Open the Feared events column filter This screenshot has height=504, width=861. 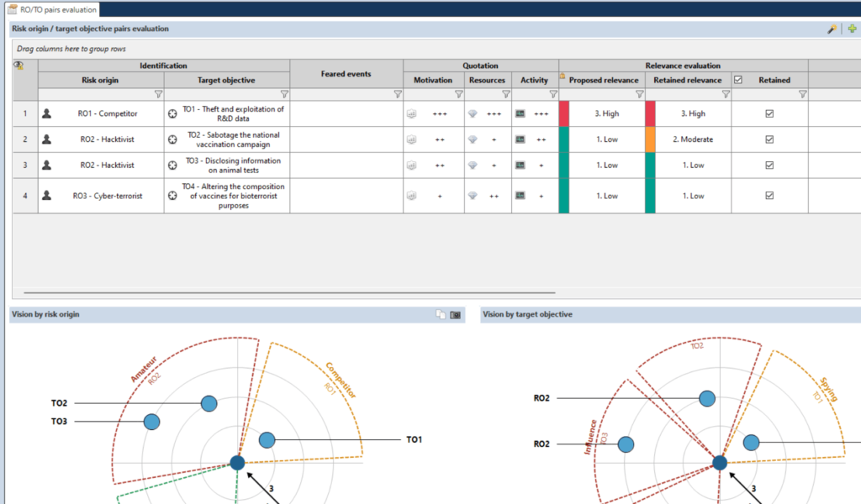[397, 94]
